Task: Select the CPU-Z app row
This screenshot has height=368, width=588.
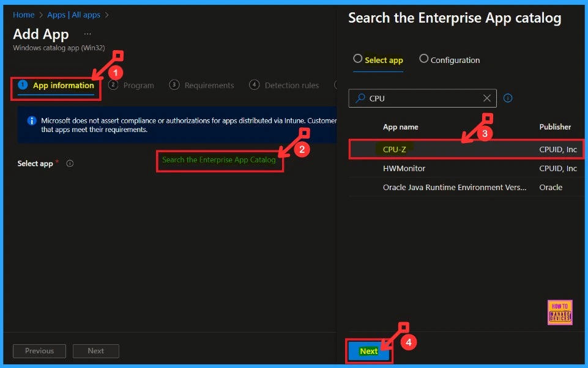Action: [466, 149]
